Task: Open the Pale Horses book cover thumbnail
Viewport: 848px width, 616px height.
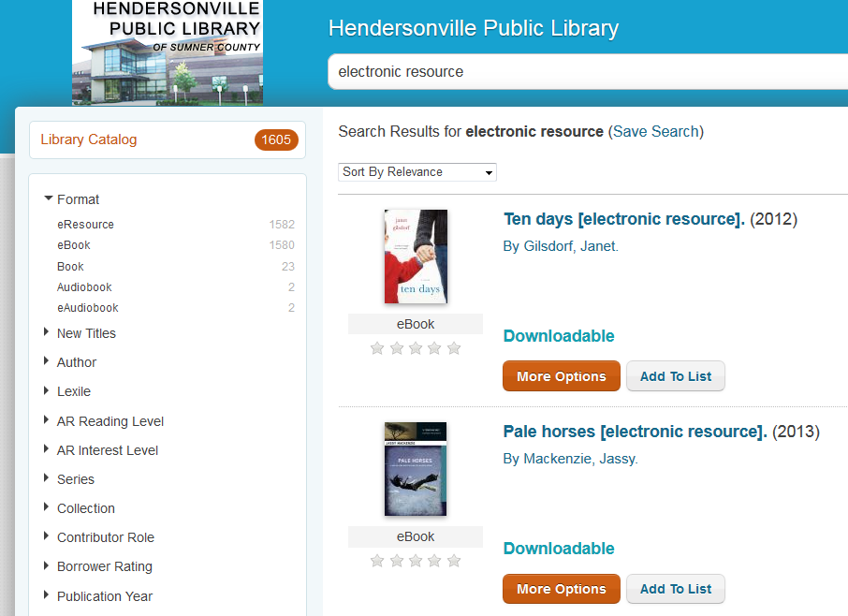Action: tap(416, 469)
